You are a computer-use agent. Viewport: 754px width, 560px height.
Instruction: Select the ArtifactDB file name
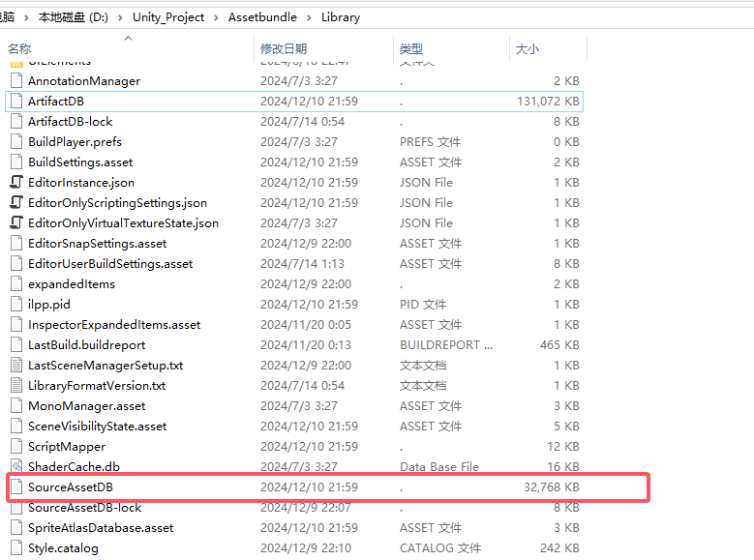pyautogui.click(x=56, y=101)
